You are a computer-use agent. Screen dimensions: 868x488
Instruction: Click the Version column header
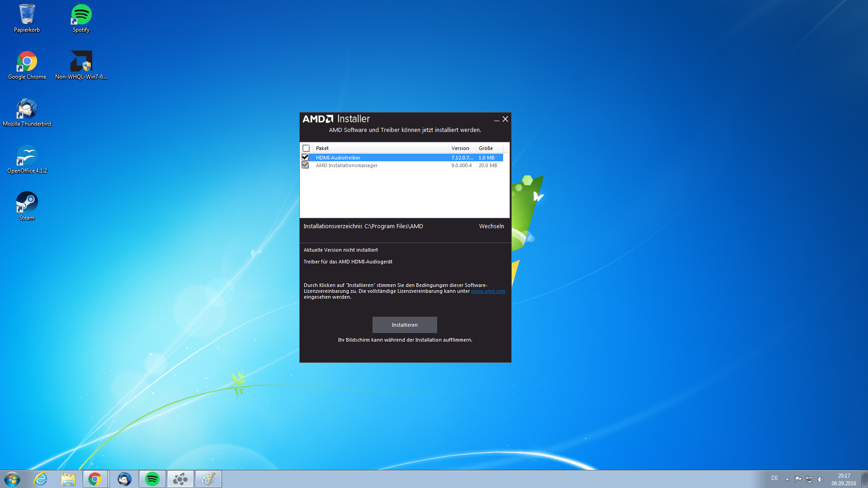[460, 148]
